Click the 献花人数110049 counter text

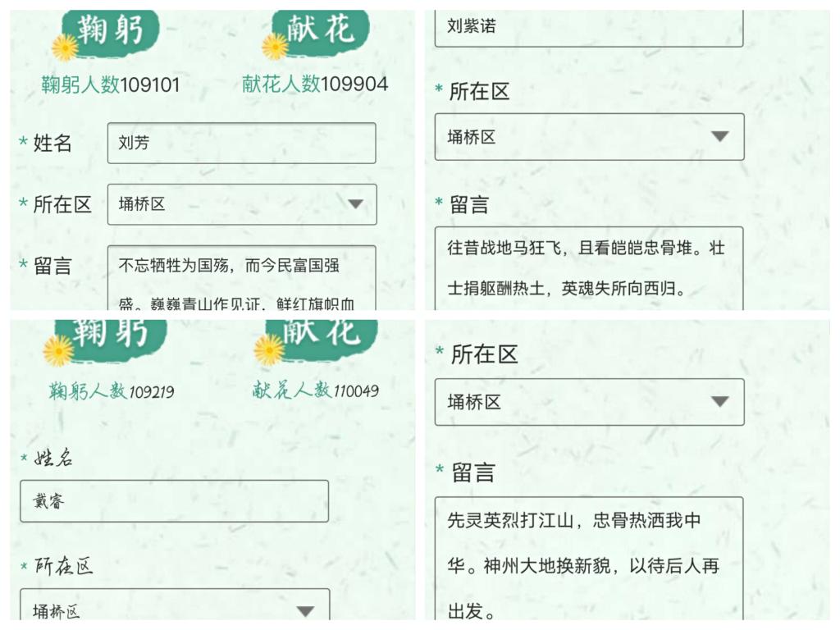(316, 390)
